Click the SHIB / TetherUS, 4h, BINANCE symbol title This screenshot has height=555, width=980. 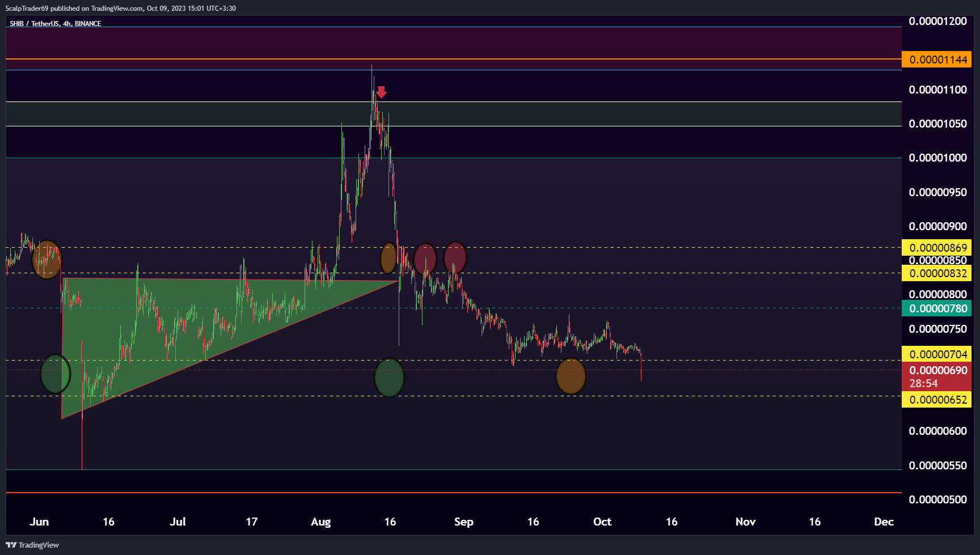(x=56, y=23)
